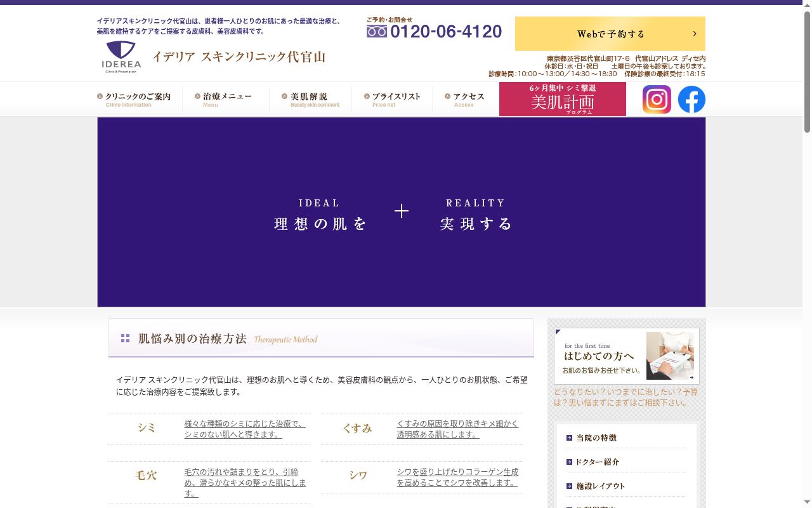
Task: Click the hero banner 理想の肌を 実現する
Action: coord(401,212)
